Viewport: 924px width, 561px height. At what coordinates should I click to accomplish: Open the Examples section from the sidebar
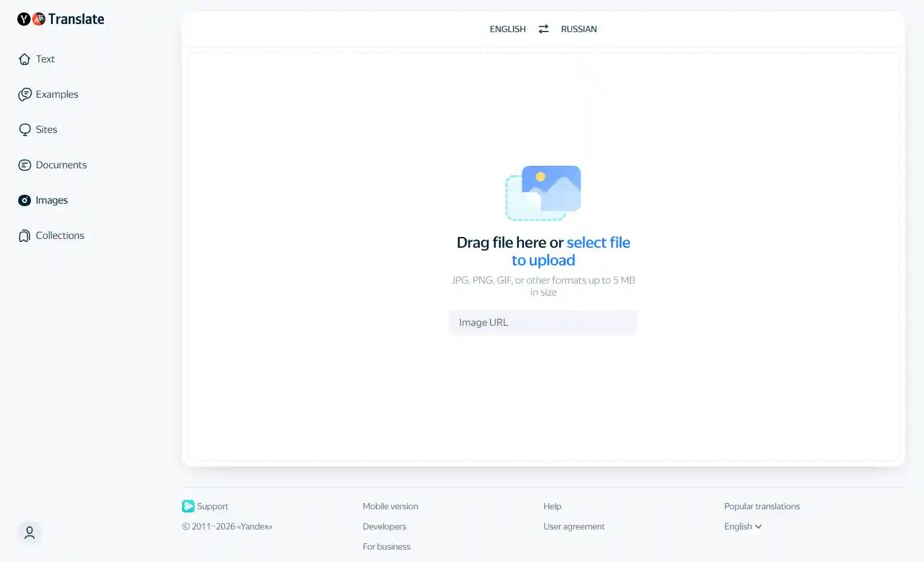coord(25,94)
